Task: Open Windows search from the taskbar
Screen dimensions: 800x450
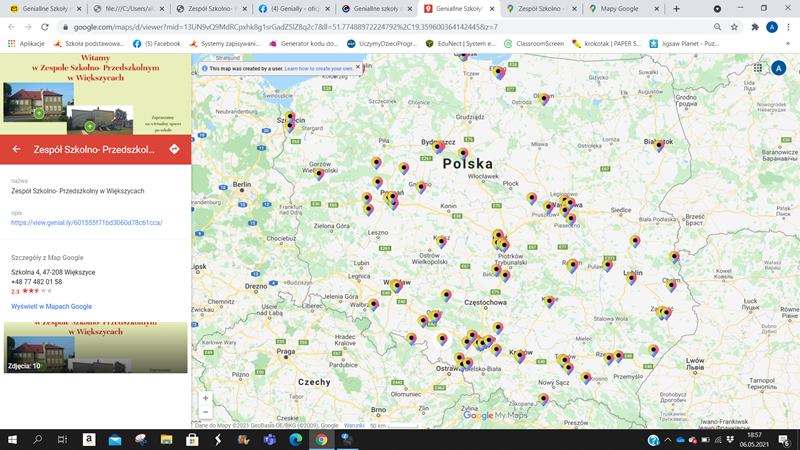Action: [x=38, y=439]
